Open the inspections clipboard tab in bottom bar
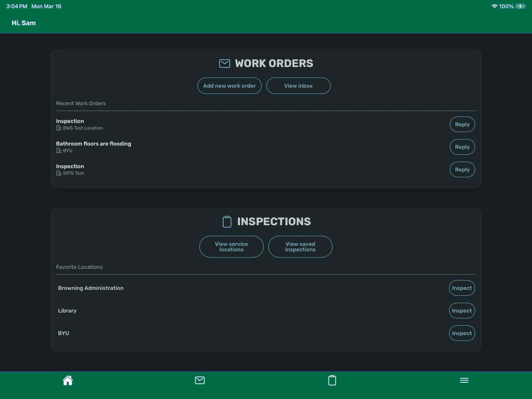Image resolution: width=532 pixels, height=399 pixels. 332,380
